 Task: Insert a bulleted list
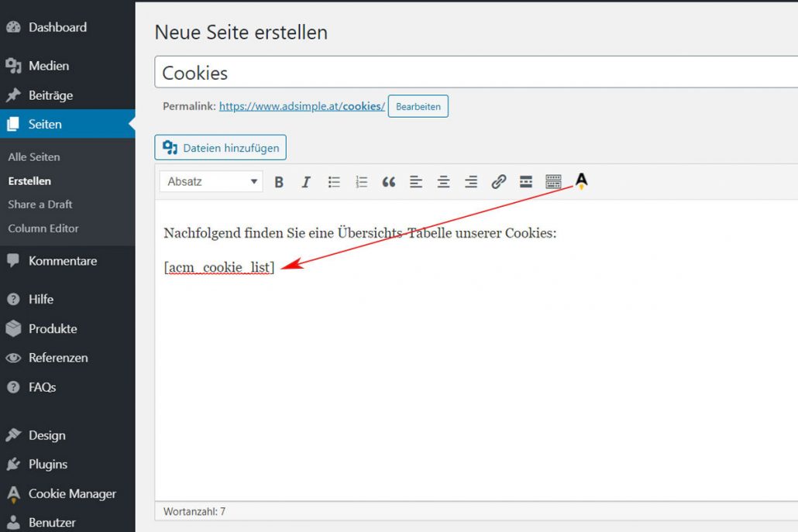pos(334,181)
